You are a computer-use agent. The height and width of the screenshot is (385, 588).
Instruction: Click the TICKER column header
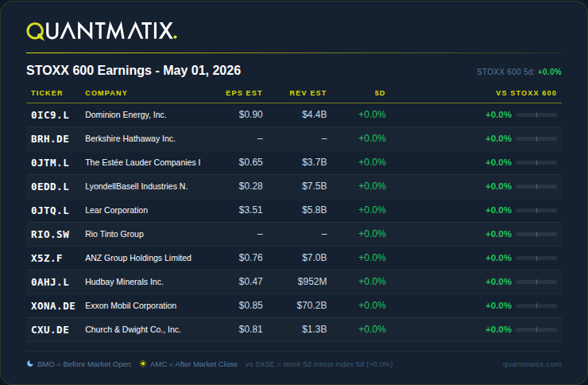tap(47, 93)
